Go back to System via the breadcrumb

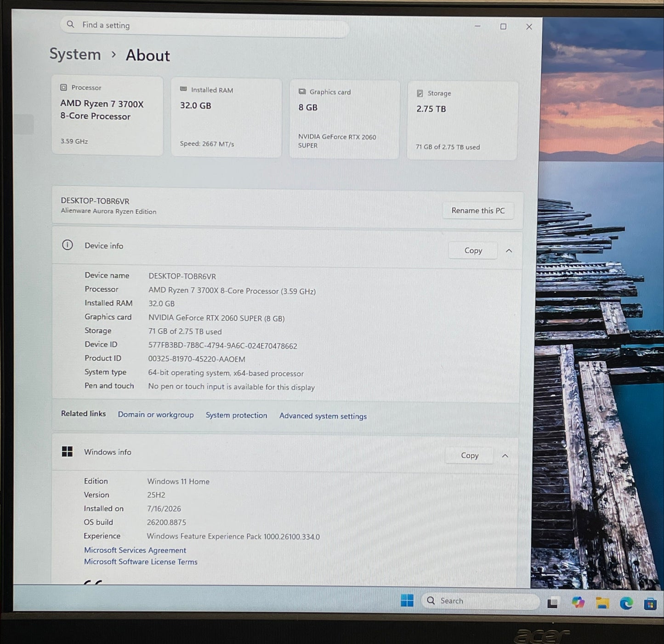[x=75, y=54]
